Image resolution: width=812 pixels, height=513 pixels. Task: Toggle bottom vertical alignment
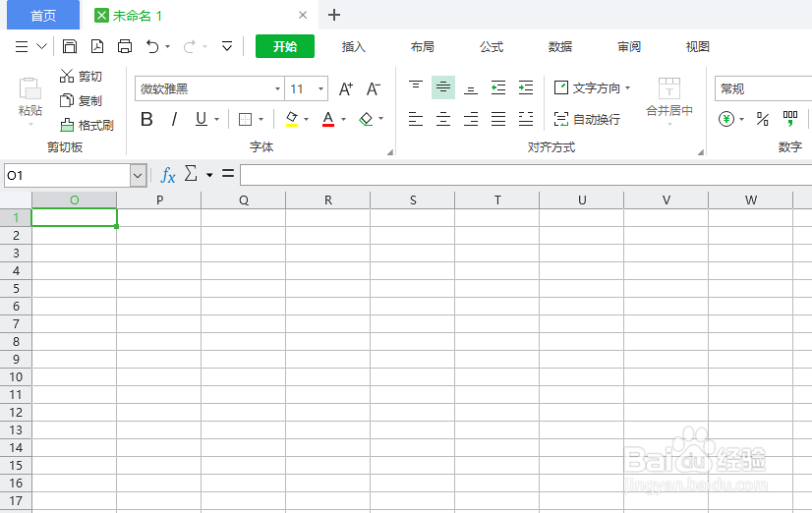pyautogui.click(x=471, y=88)
